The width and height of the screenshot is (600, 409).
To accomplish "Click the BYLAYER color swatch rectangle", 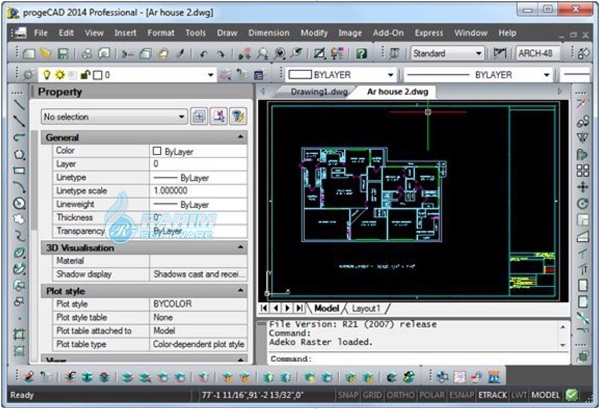I will click(300, 75).
